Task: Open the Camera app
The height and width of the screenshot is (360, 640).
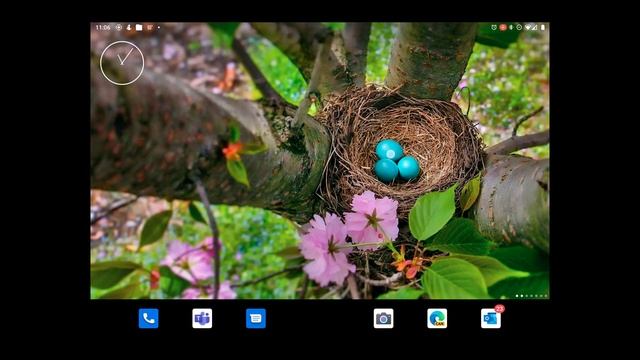Action: (383, 318)
